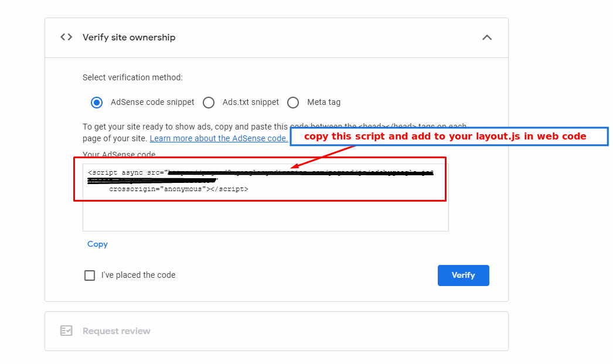Click the code brackets icon beside Verify site ownership
Image resolution: width=613 pixels, height=364 pixels.
pyautogui.click(x=66, y=37)
